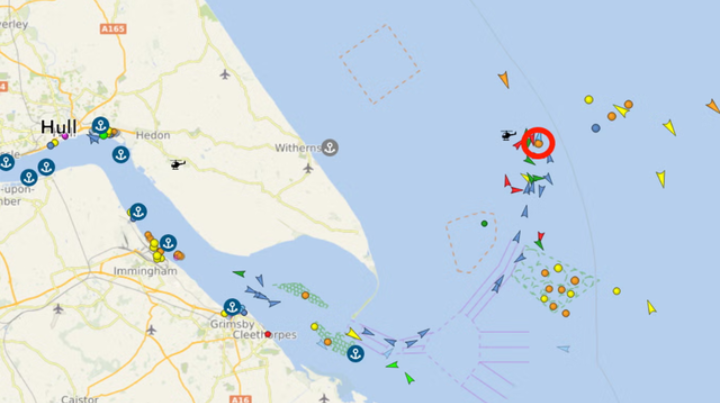Image resolution: width=720 pixels, height=403 pixels.
Task: Open the anchor port marker at Grimsby
Action: point(232,307)
